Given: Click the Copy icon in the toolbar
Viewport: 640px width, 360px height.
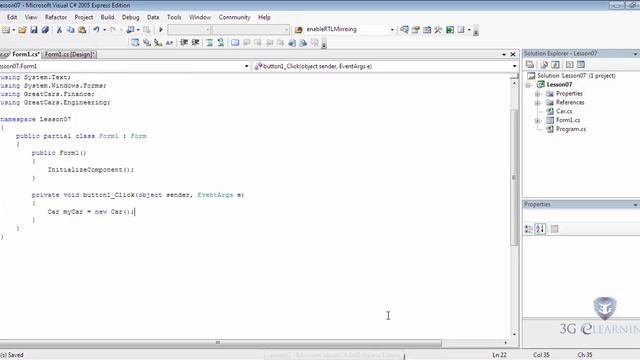Looking at the screenshot, I should coord(71,30).
